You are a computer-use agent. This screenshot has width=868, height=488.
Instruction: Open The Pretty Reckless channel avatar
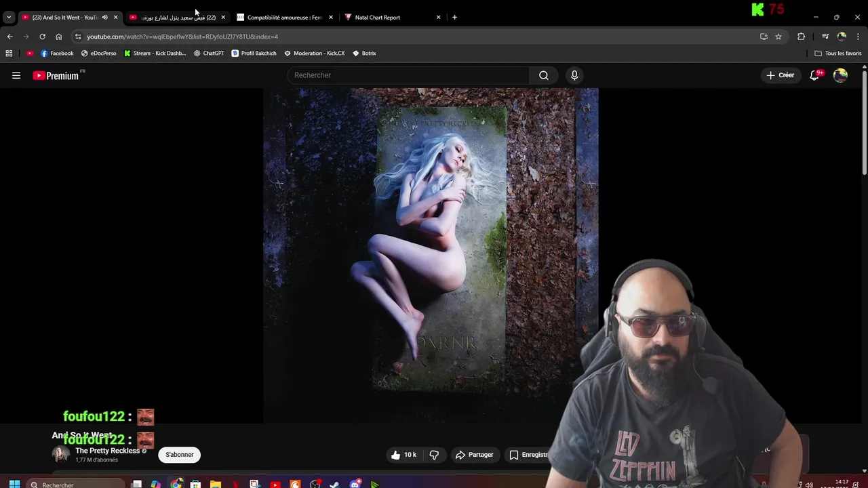pos(61,455)
